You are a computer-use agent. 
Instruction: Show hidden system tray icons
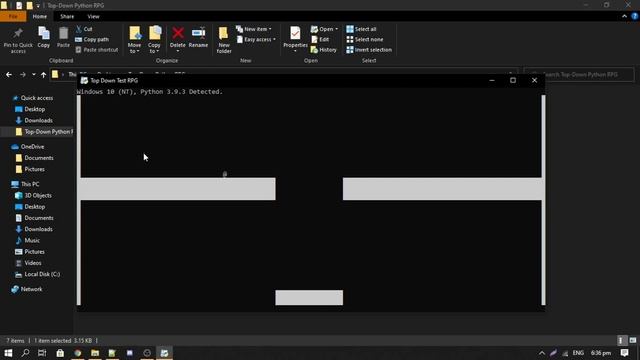point(542,353)
